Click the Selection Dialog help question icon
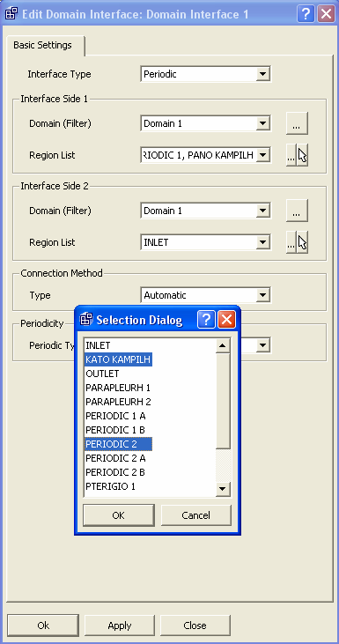The width and height of the screenshot is (339, 644). pyautogui.click(x=206, y=320)
